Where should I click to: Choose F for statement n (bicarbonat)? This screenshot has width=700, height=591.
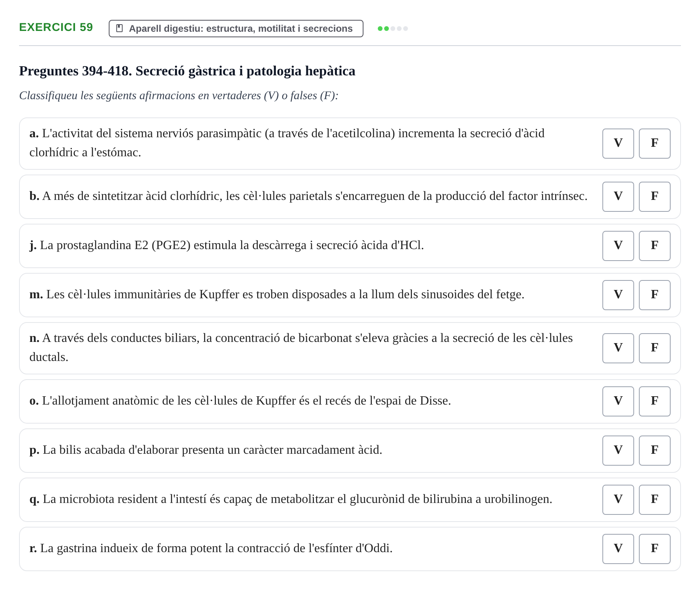click(655, 348)
